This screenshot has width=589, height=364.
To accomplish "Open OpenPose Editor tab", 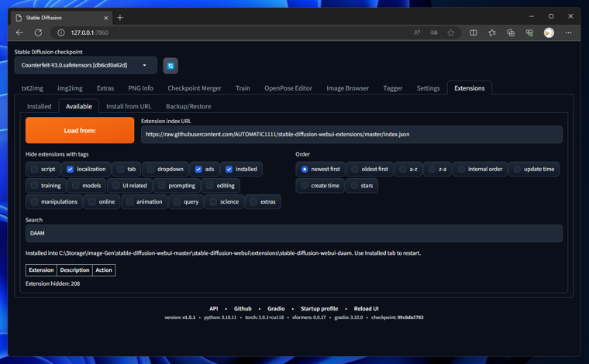I will [288, 88].
